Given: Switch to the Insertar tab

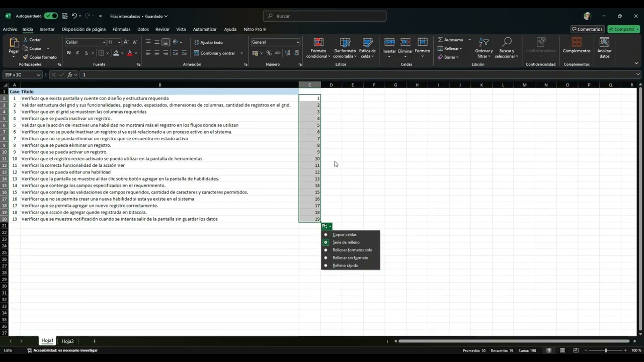Looking at the screenshot, I should coord(47,29).
